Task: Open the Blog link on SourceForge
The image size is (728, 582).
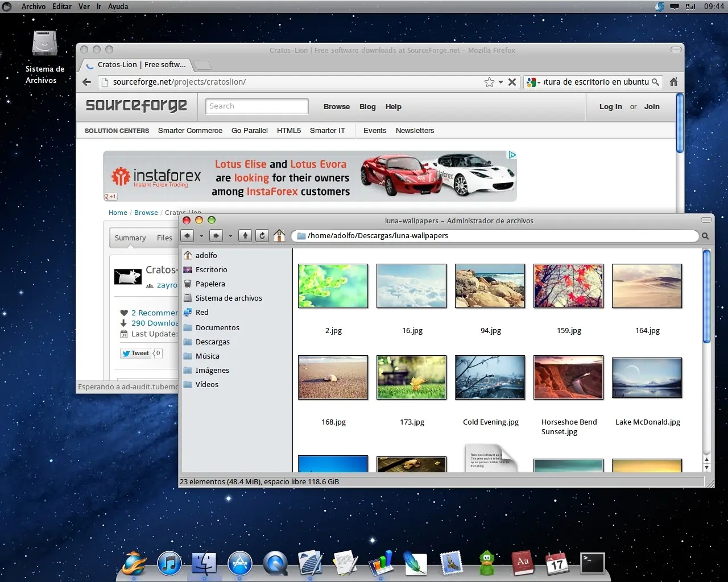Action: (x=367, y=106)
